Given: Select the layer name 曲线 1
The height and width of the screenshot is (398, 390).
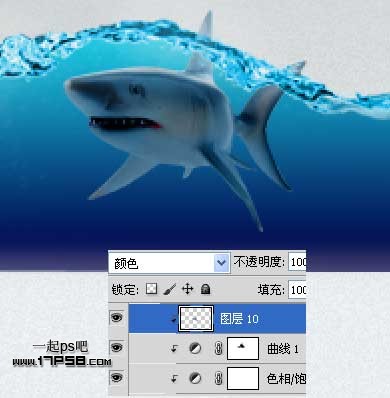Looking at the screenshot, I should click(283, 349).
